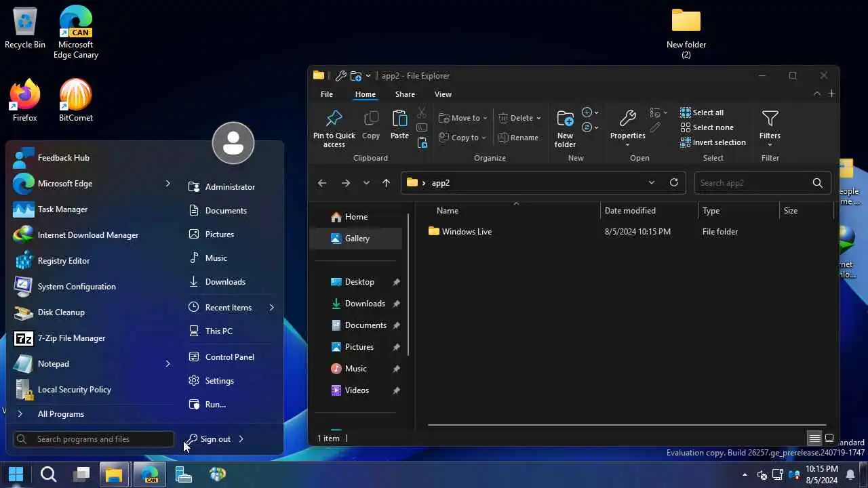This screenshot has width=868, height=488.
Task: Select Videos in the navigation pane
Action: 358,390
